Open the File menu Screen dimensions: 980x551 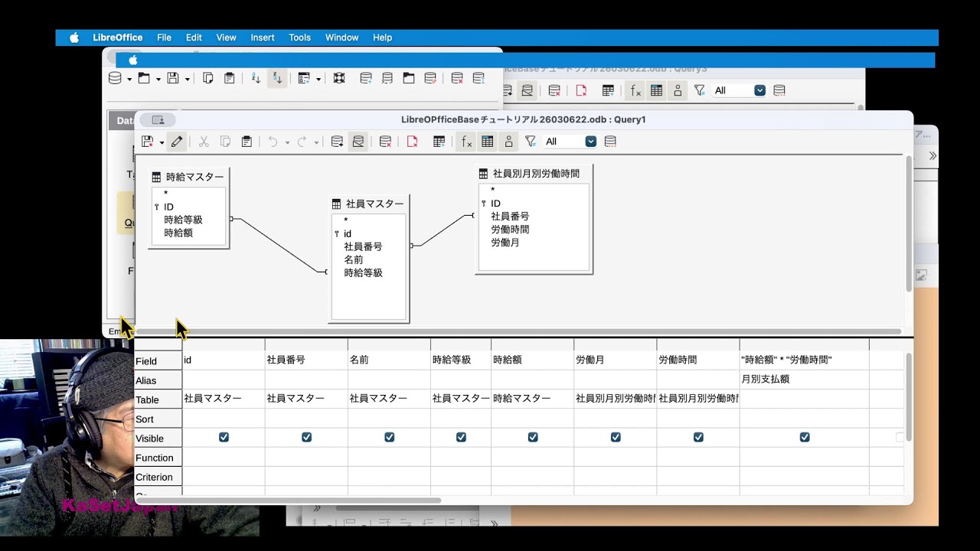164,37
